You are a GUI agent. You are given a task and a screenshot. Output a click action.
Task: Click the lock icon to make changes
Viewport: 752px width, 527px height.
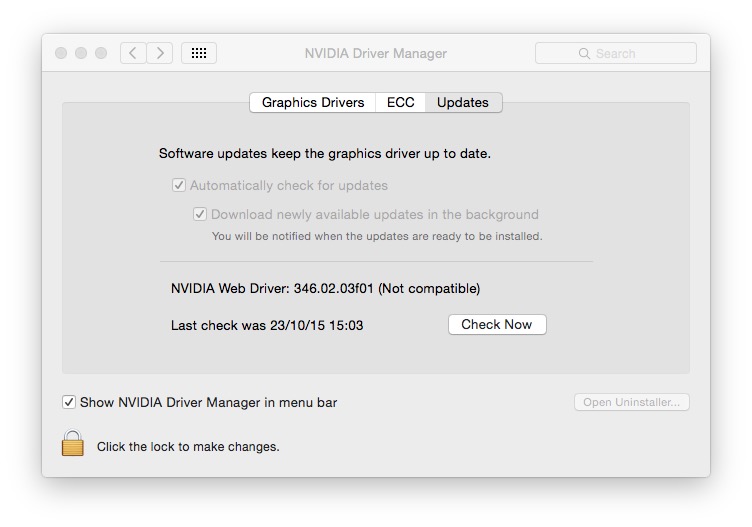click(x=72, y=443)
